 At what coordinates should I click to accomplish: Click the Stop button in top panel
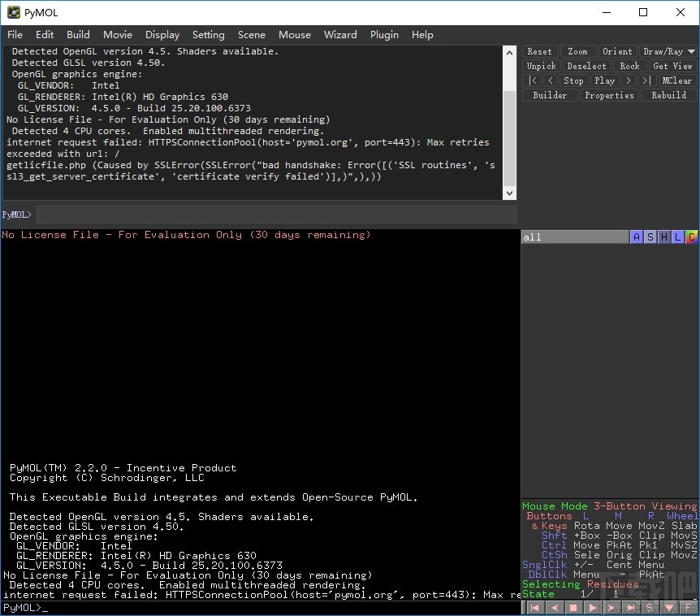573,80
